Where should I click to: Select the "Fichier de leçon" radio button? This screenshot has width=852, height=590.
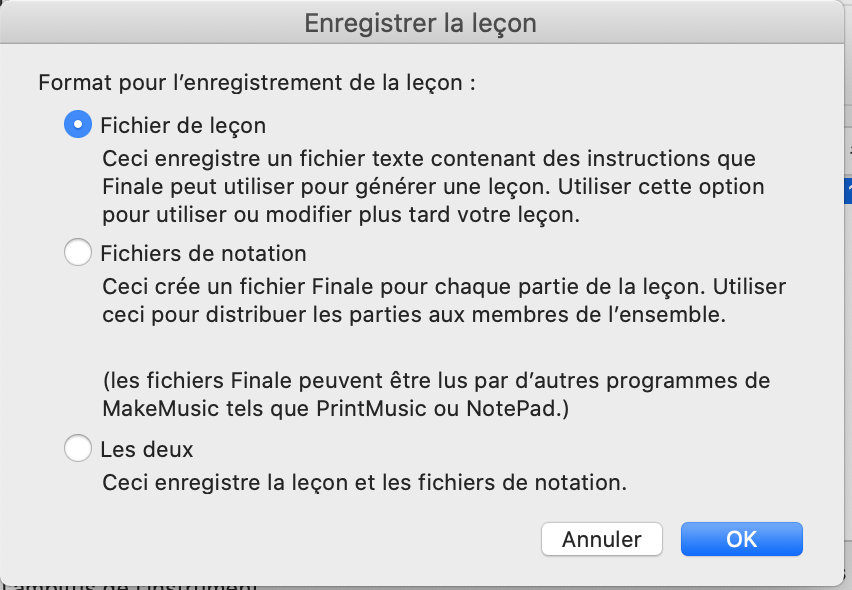click(x=77, y=125)
